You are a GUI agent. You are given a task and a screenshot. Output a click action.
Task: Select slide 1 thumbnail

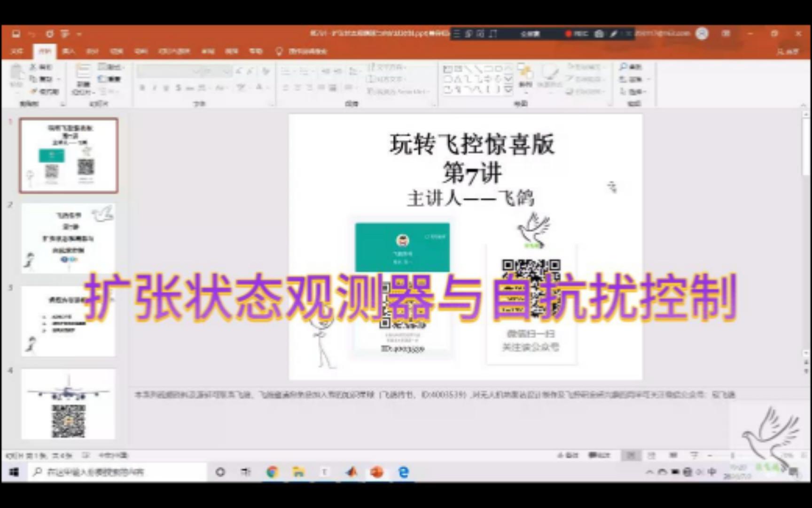(69, 156)
